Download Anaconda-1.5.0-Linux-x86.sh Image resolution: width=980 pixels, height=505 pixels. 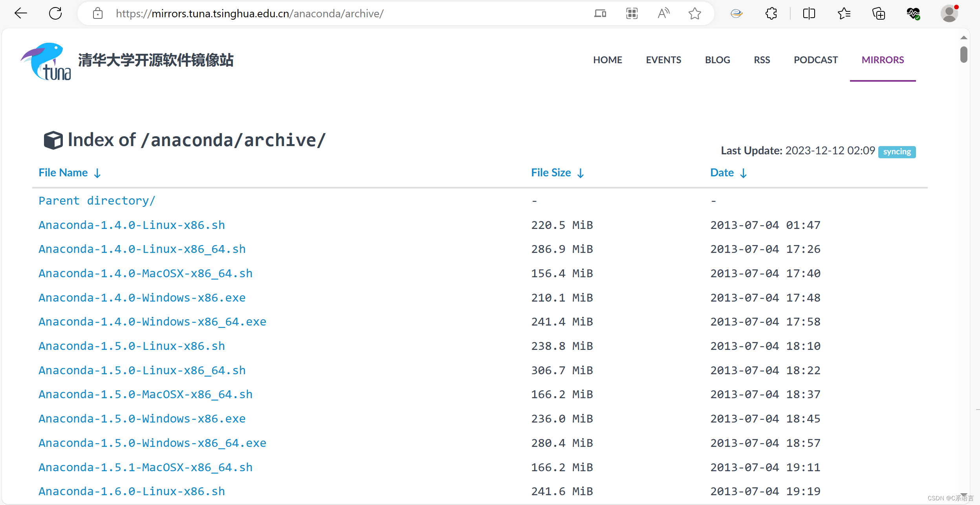pyautogui.click(x=132, y=346)
